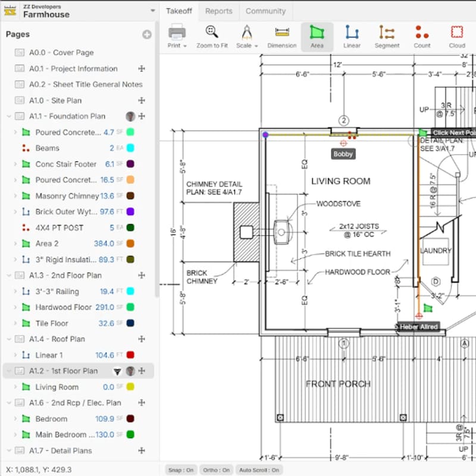Select the Area takeoff tool
Viewport: 476px width, 476px height.
(x=318, y=36)
